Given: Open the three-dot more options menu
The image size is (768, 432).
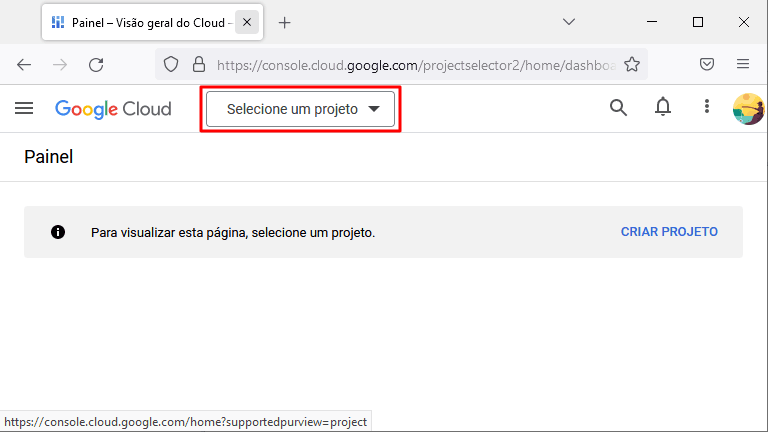Looking at the screenshot, I should pyautogui.click(x=706, y=106).
